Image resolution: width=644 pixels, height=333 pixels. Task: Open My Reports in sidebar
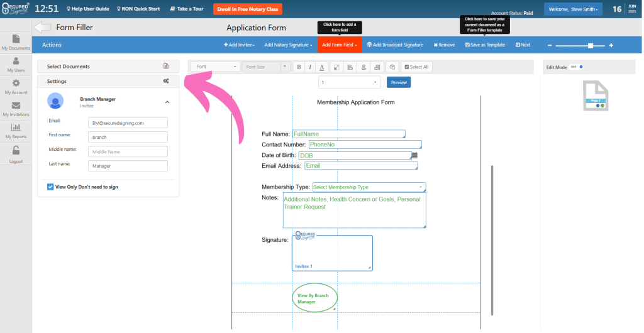(x=16, y=130)
